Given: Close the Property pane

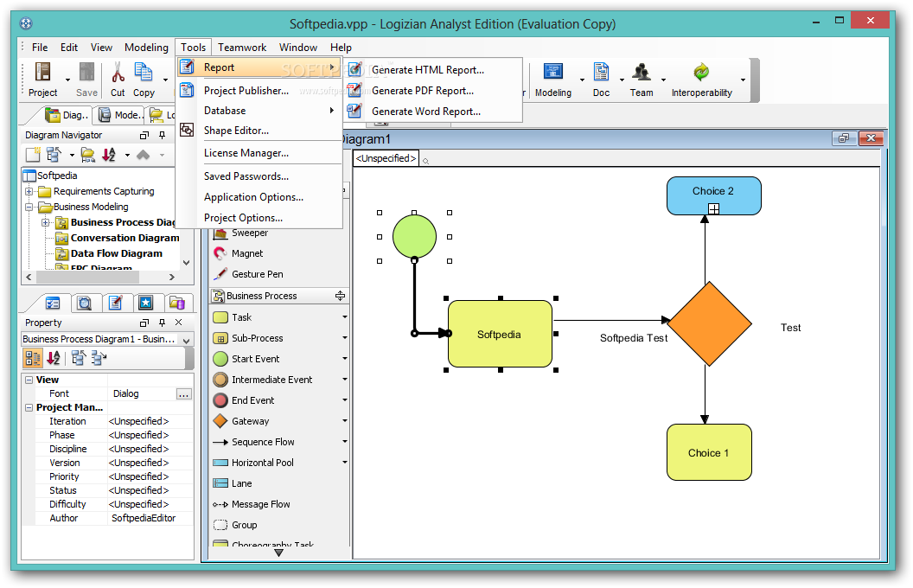Looking at the screenshot, I should 179,323.
